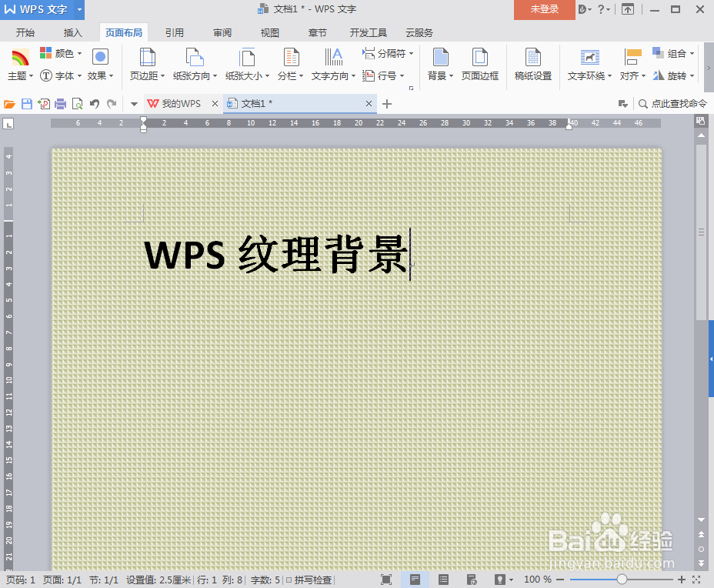The image size is (714, 588).
Task: Open 稿纸设置 manuscript paper settings
Action: pos(532,65)
